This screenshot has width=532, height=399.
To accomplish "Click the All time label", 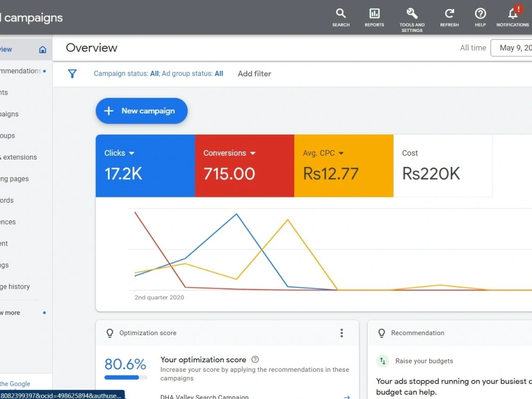I will (473, 48).
